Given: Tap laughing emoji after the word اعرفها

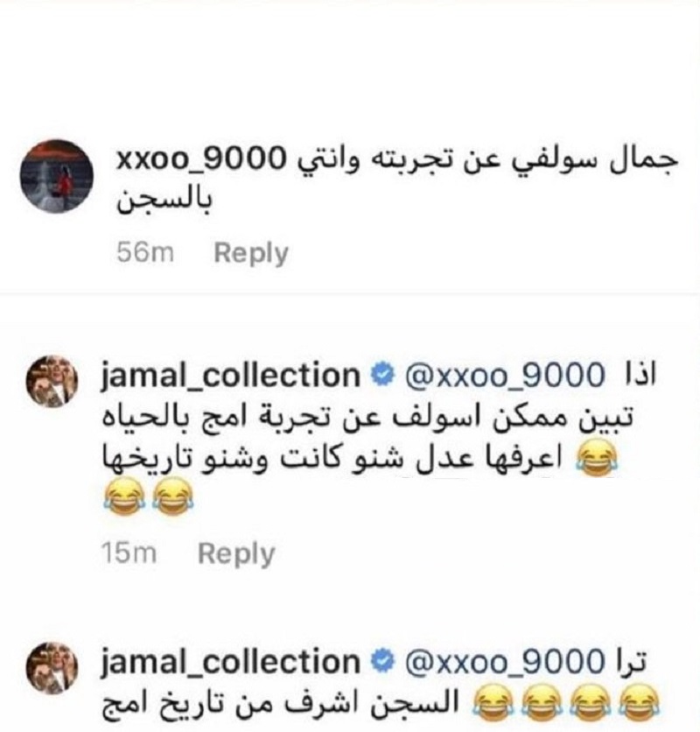Looking at the screenshot, I should pos(597,459).
